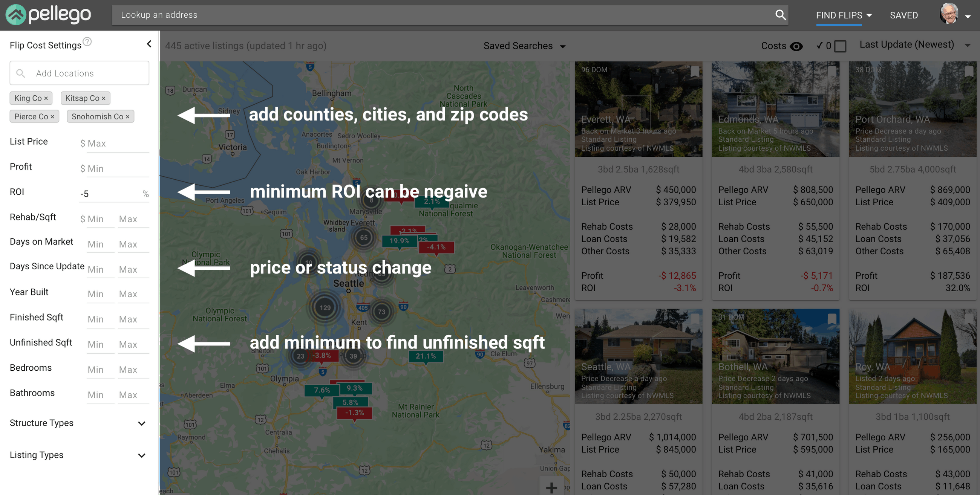Toggle the Costs visibility eye icon

click(797, 46)
